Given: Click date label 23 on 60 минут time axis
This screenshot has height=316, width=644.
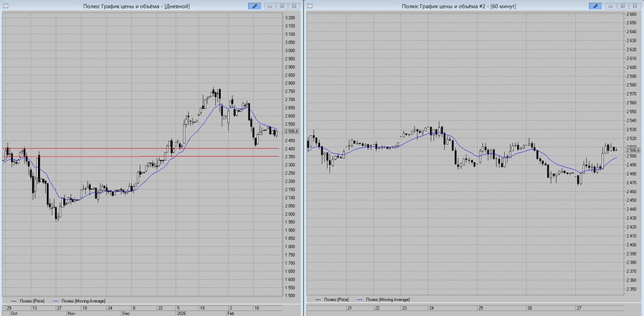Looking at the screenshot, I should coord(404,308).
